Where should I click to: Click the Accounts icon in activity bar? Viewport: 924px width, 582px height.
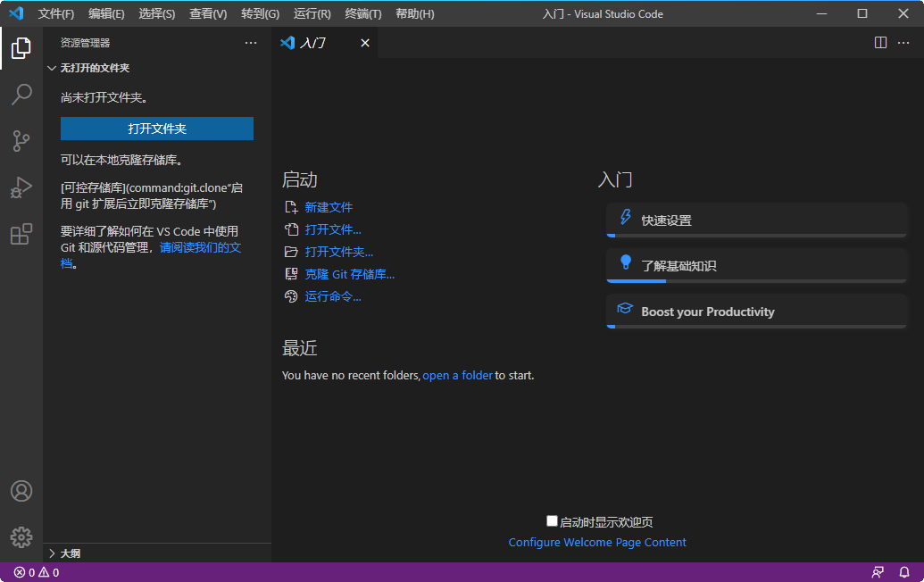pos(21,491)
